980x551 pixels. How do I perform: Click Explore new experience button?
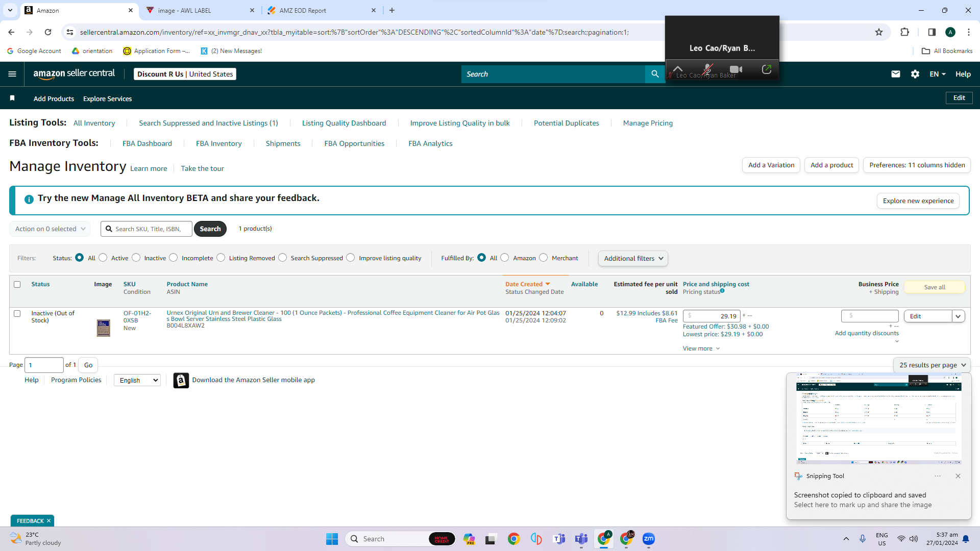(918, 201)
